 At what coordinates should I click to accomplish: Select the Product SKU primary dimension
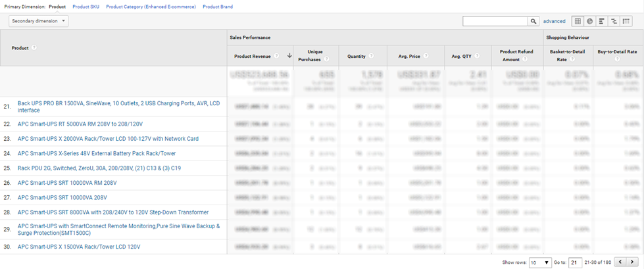tap(86, 7)
